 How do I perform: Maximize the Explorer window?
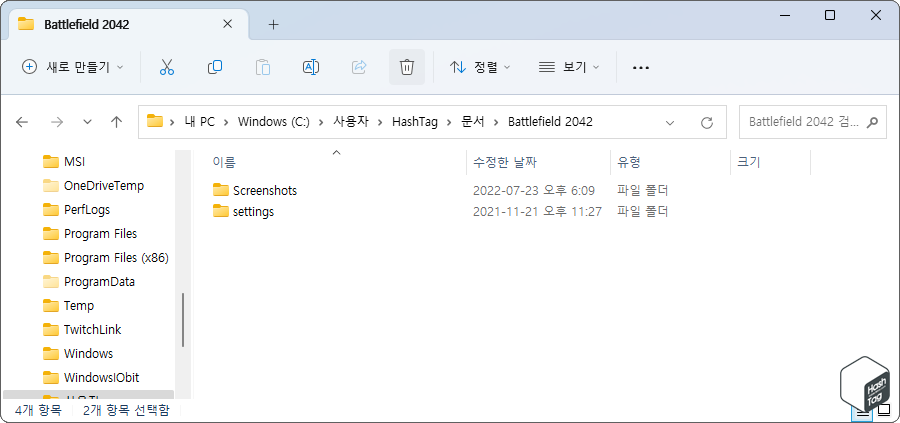(x=829, y=15)
